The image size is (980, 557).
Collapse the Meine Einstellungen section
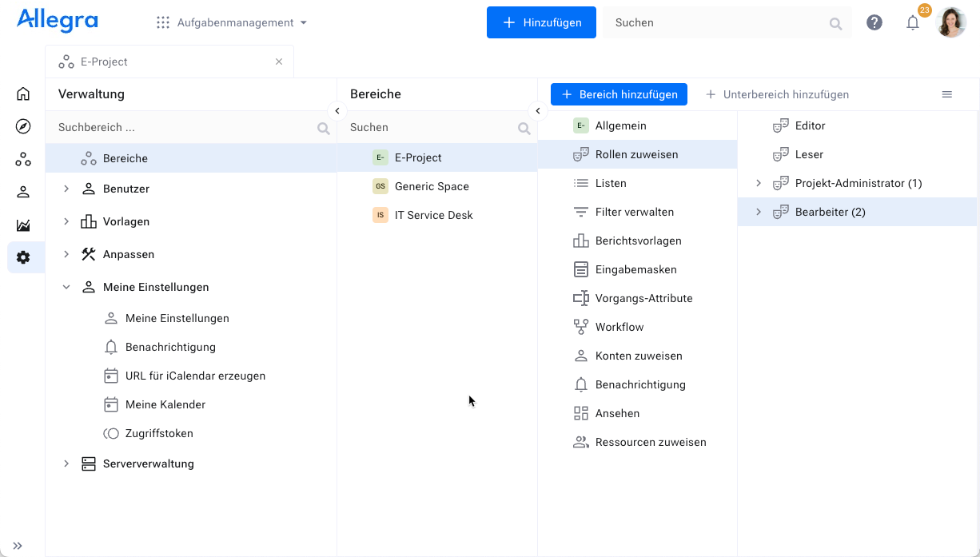coord(66,287)
